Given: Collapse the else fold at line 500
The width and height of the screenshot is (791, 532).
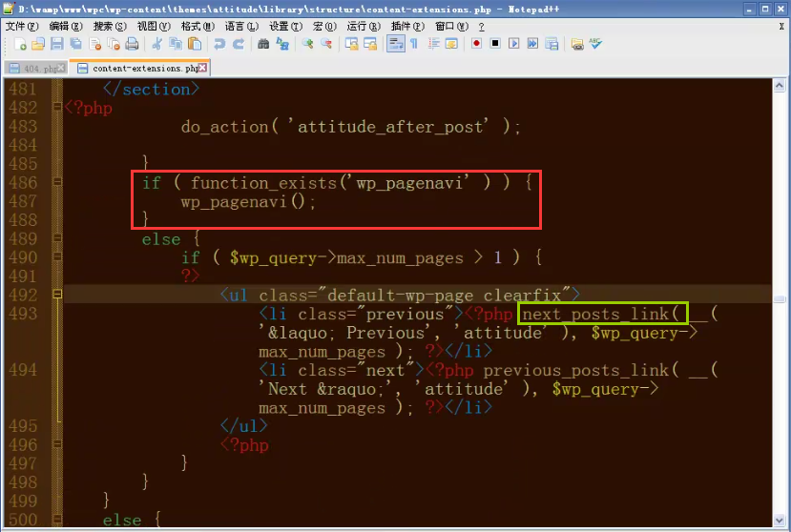Looking at the screenshot, I should pyautogui.click(x=57, y=519).
